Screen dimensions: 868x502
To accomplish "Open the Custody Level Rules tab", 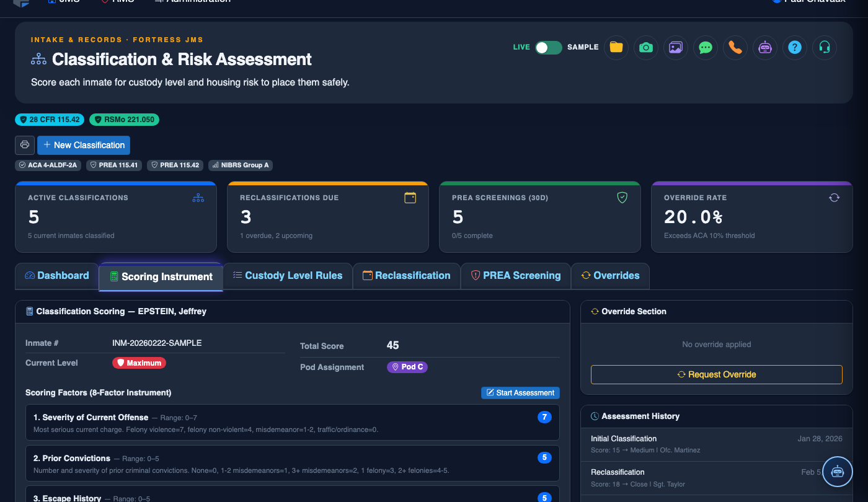I will [288, 276].
